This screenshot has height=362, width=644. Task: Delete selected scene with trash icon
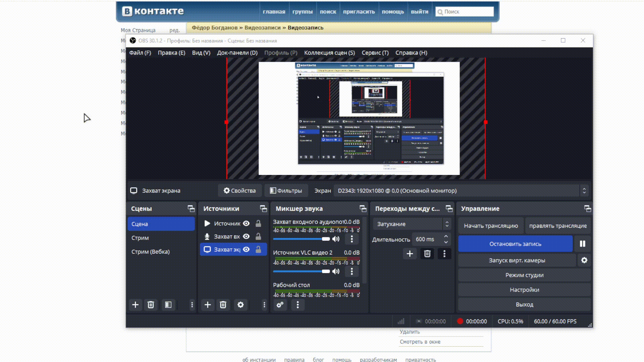pos(151,305)
